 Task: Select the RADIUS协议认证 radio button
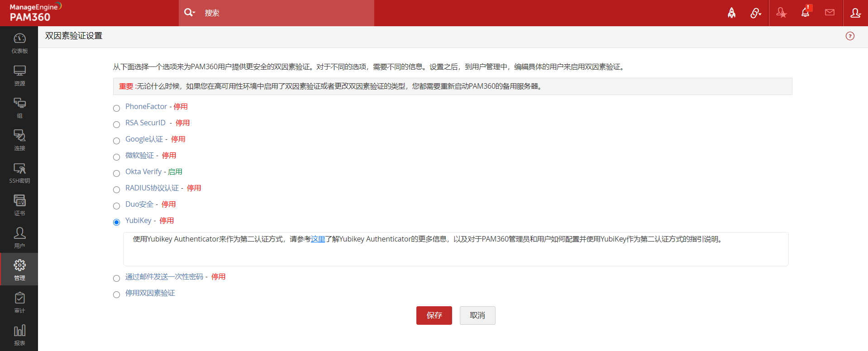[x=116, y=190]
